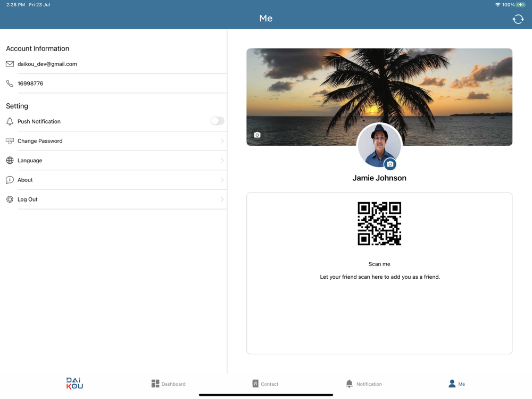Click the Jamie Johnson profile picture

[x=379, y=146]
